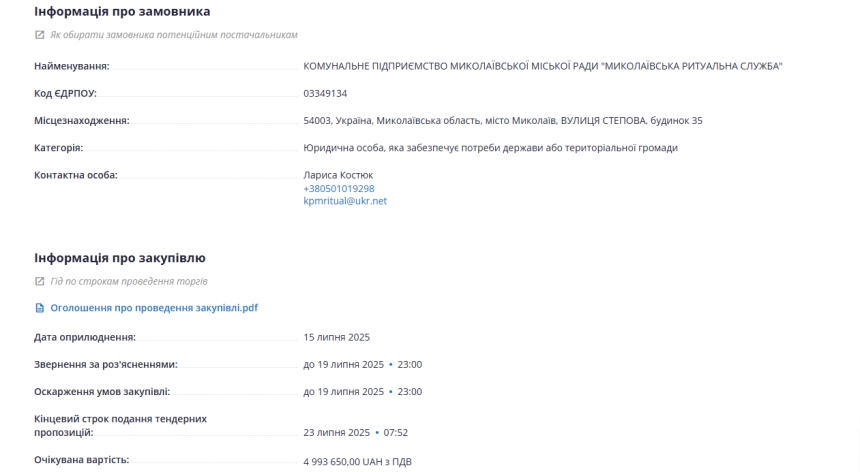The width and height of the screenshot is (860, 472).
Task: Click the 'Звернення за роз'ясненнями' deadline value
Action: pos(363,365)
